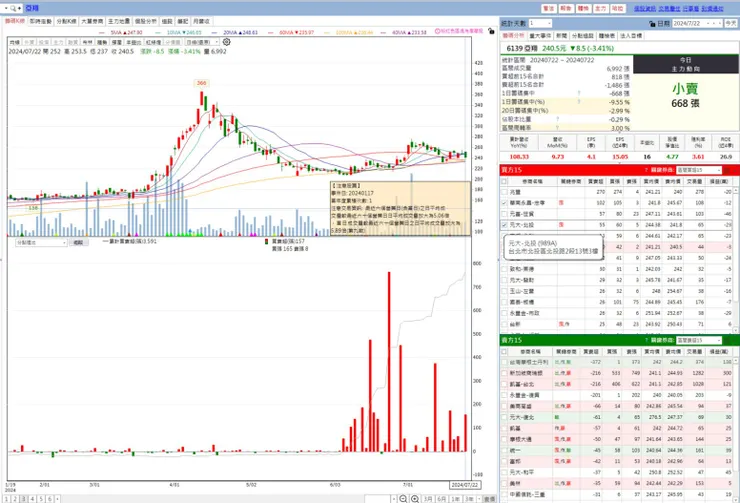The image size is (740, 503).
Task: Click the 主力 button in top bar
Action: click(x=600, y=8)
